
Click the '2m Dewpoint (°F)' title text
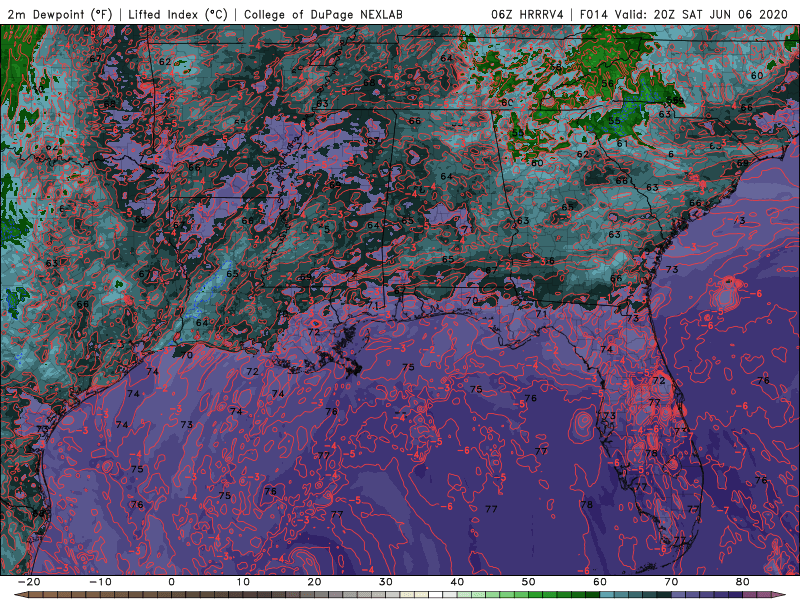coord(60,14)
